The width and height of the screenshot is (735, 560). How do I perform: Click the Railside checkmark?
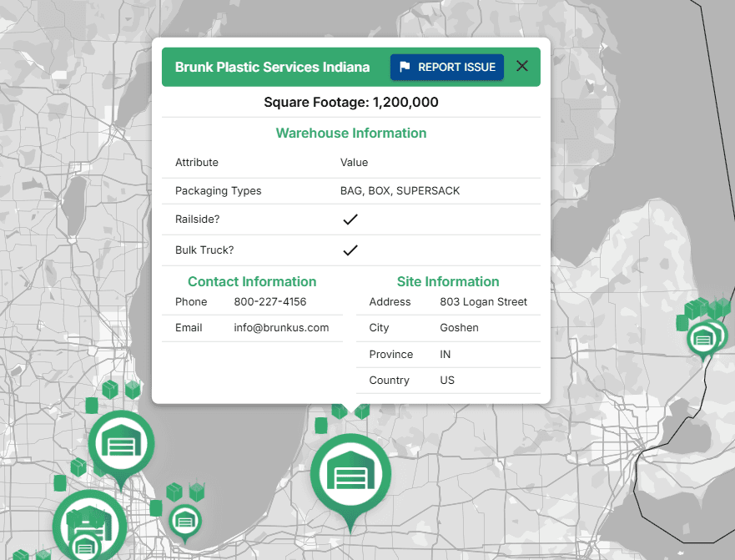click(x=350, y=219)
